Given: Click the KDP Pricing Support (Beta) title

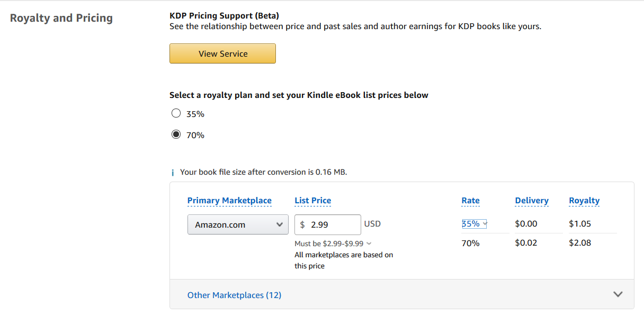Looking at the screenshot, I should 224,15.
